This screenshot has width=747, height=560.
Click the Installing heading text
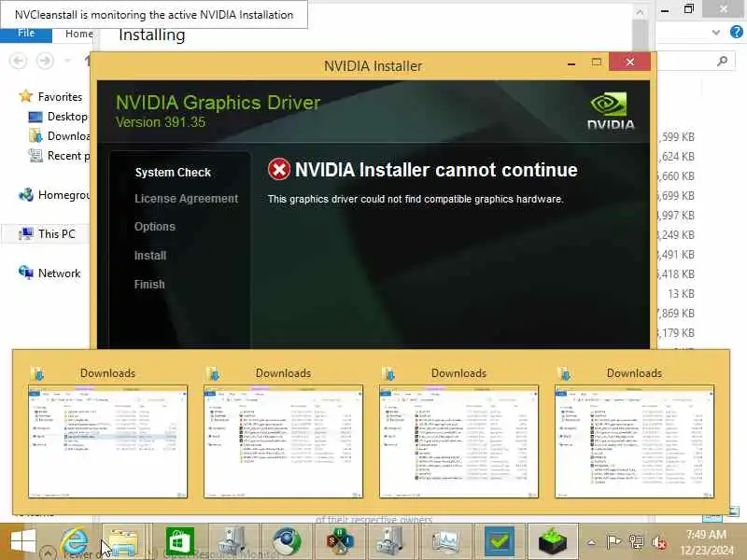[x=152, y=35]
